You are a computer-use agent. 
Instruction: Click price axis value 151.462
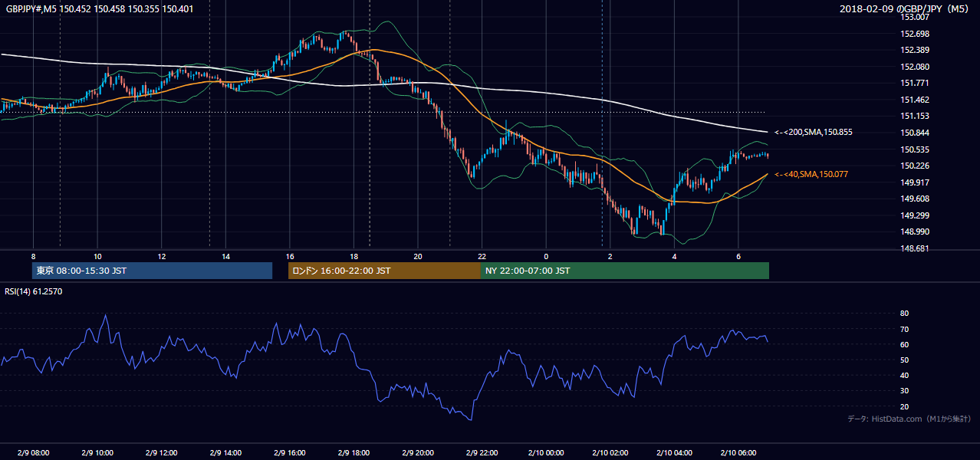(x=915, y=100)
